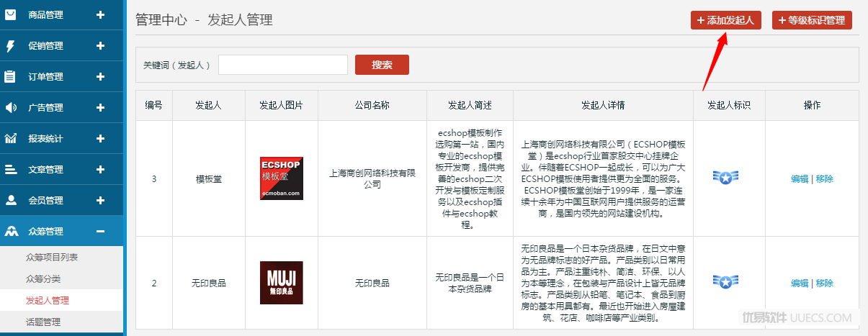Click the 商品管理 shopping bag icon

point(11,14)
